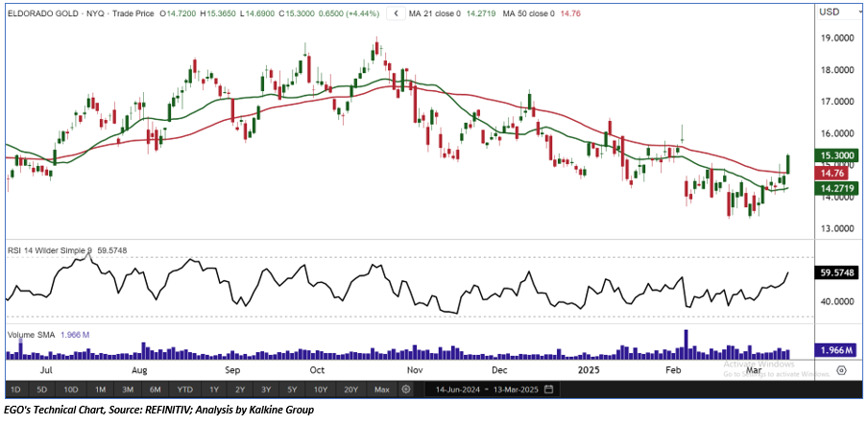The height and width of the screenshot is (424, 868).
Task: Click the 15.3000 last price tag
Action: tap(835, 156)
